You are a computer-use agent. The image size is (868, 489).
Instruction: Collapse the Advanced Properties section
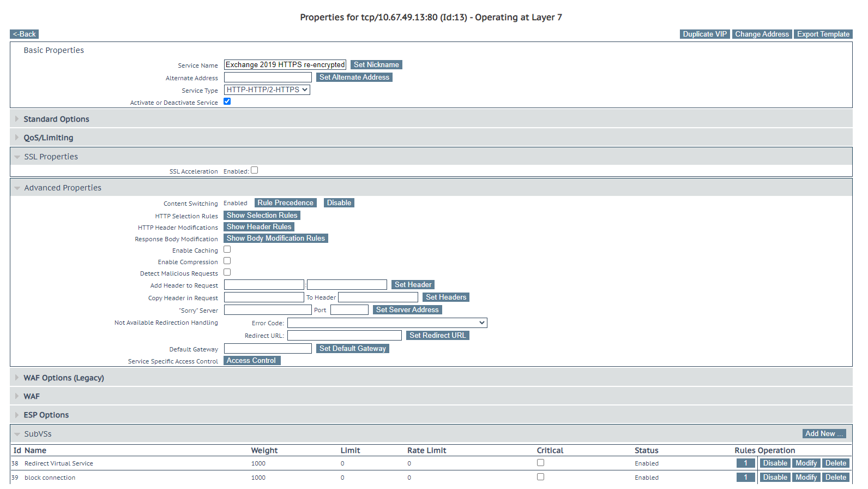click(431, 188)
